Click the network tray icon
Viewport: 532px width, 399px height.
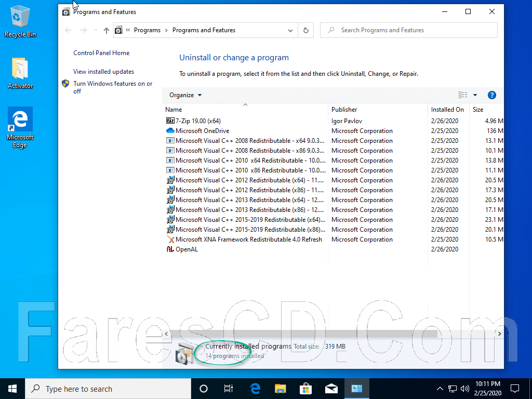[x=453, y=389]
